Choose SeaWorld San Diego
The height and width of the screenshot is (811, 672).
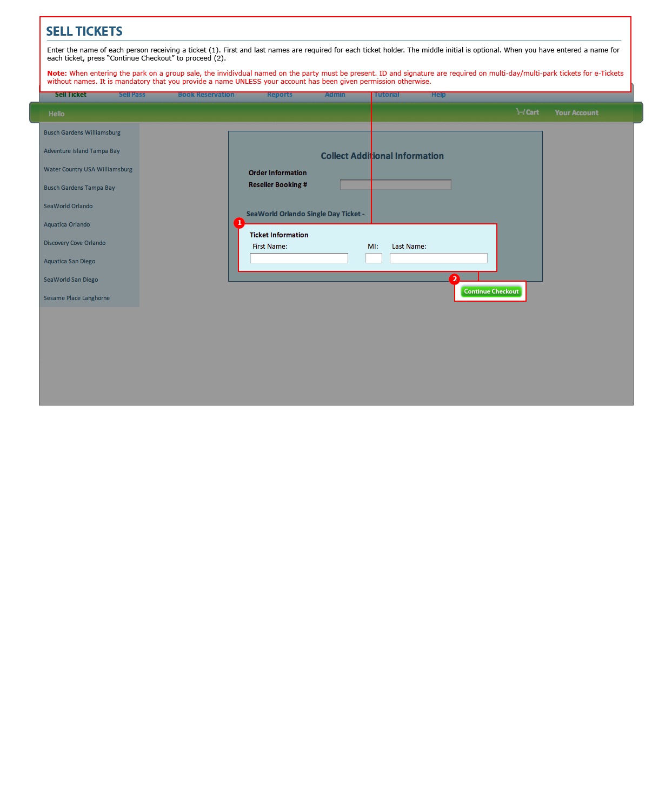[x=71, y=280]
